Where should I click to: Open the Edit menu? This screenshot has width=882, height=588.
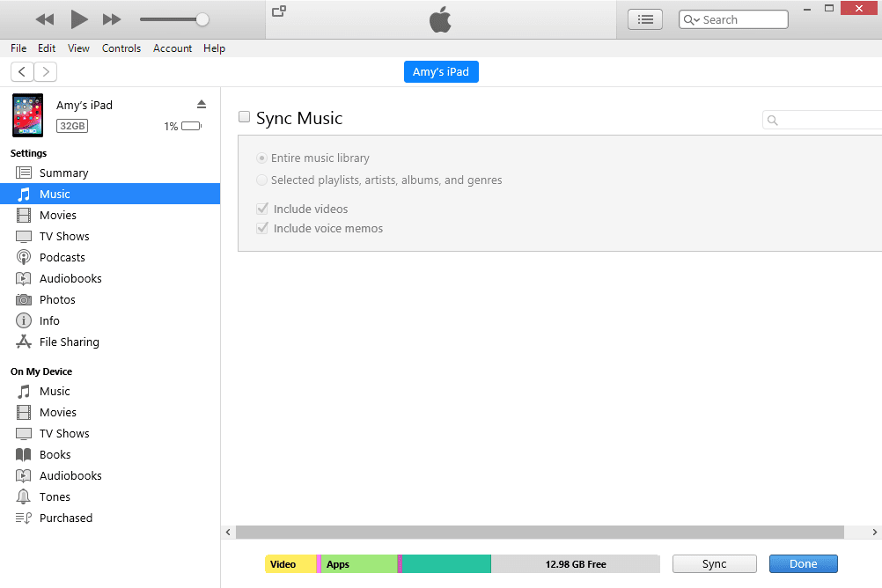47,48
